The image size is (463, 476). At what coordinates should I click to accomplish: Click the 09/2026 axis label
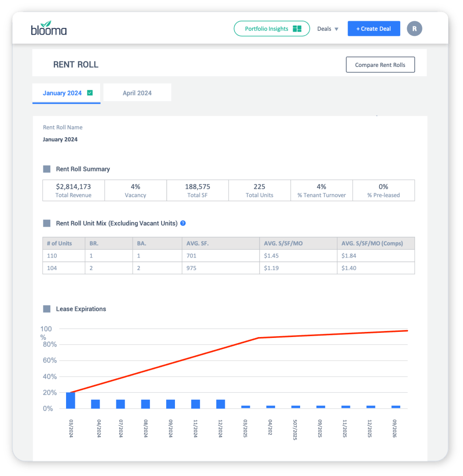point(395,428)
